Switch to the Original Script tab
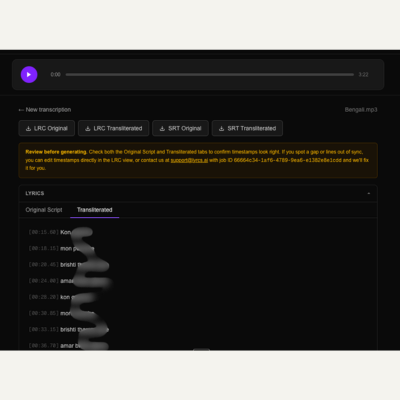This screenshot has width=400, height=400. click(x=44, y=210)
